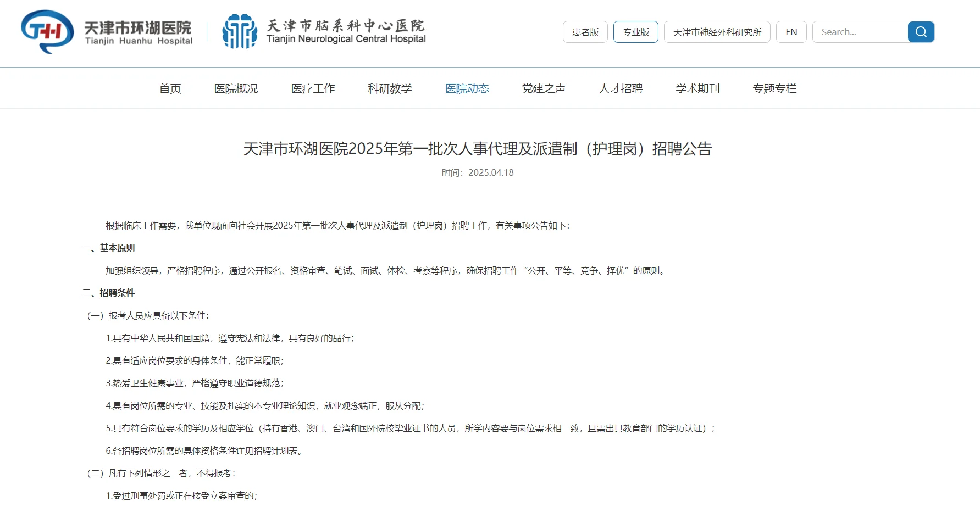Open the 科研教学 menu
This screenshot has width=980, height=507.
tap(390, 88)
